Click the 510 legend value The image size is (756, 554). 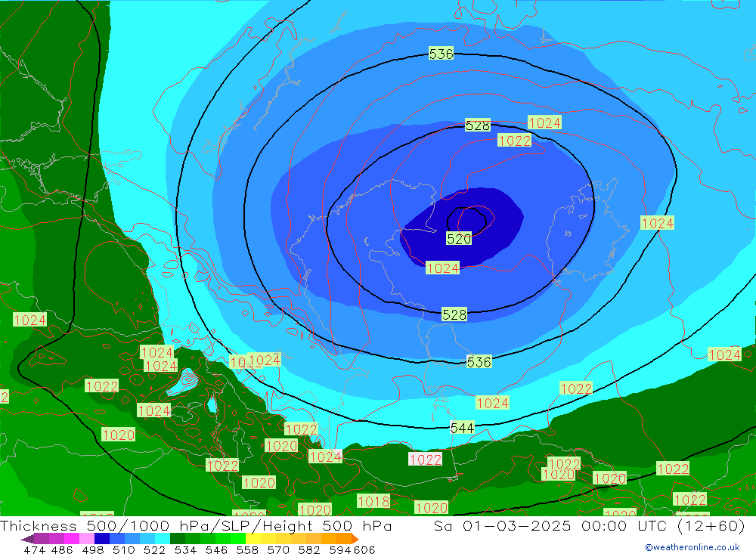click(x=124, y=549)
